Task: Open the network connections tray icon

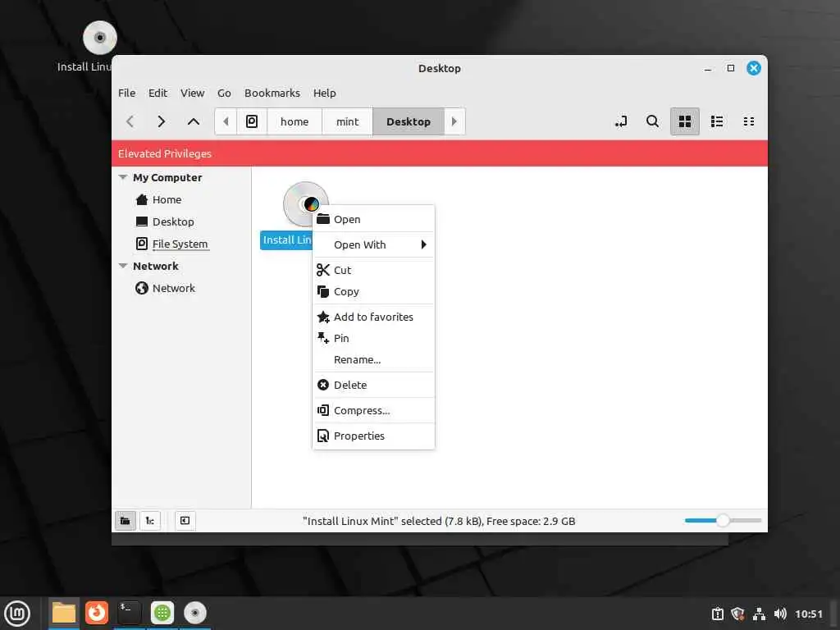Action: pyautogui.click(x=759, y=614)
